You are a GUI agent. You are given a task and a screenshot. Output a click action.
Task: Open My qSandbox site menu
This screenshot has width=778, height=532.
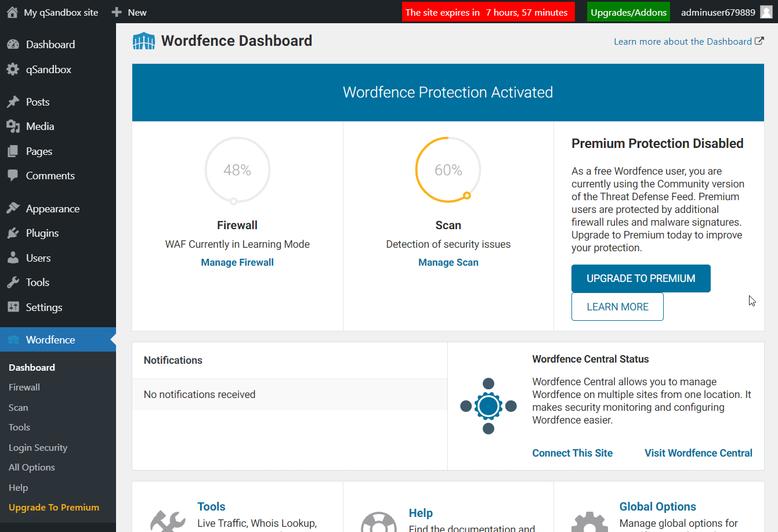click(x=52, y=12)
